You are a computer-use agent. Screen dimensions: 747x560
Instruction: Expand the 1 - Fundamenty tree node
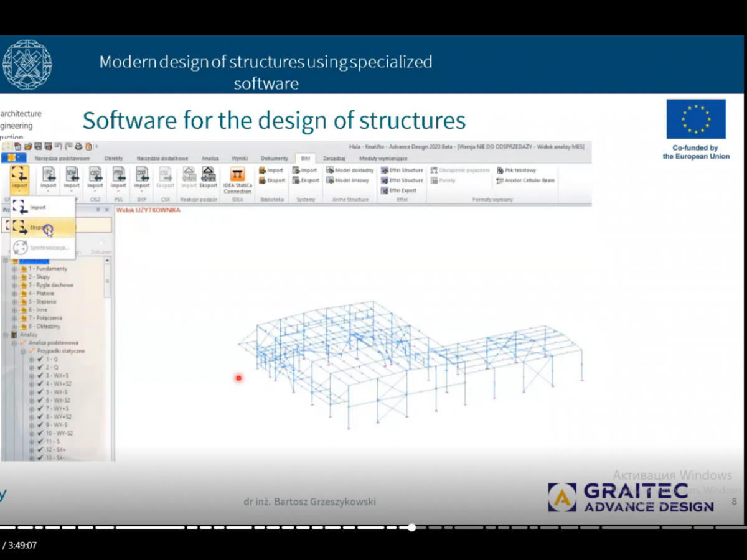coord(14,269)
